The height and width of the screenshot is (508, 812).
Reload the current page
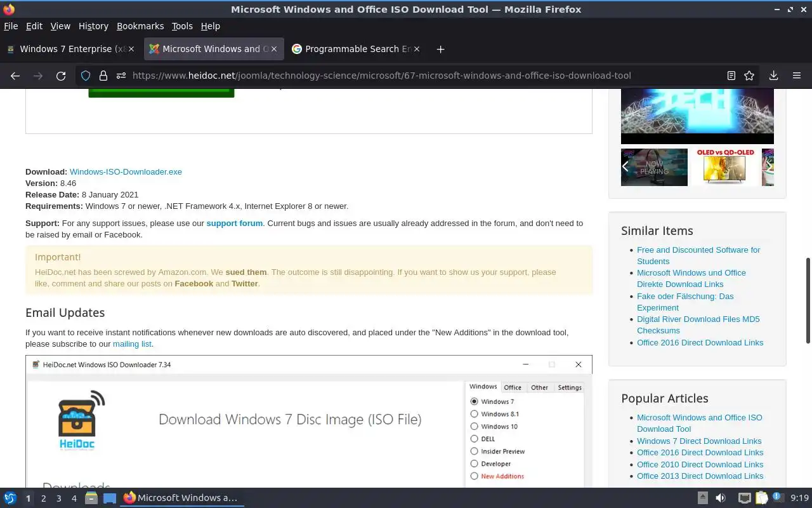click(61, 76)
